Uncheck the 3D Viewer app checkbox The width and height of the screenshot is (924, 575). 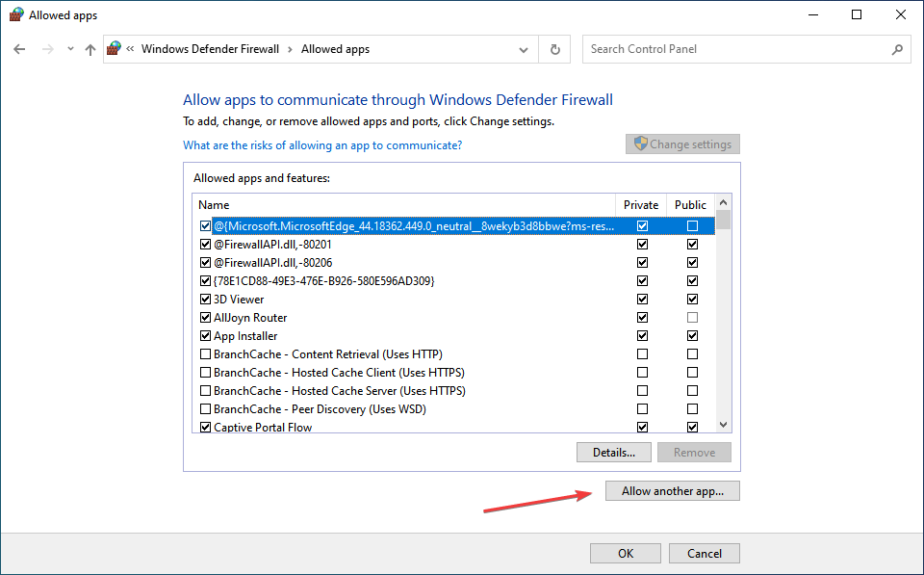coord(205,300)
